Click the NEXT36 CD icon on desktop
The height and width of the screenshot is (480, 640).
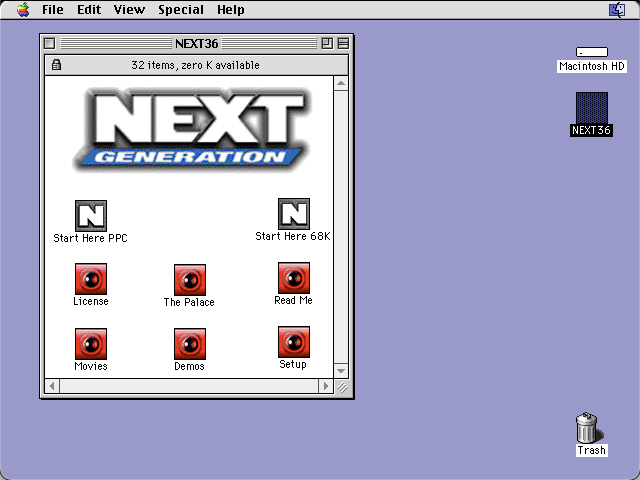coord(592,108)
